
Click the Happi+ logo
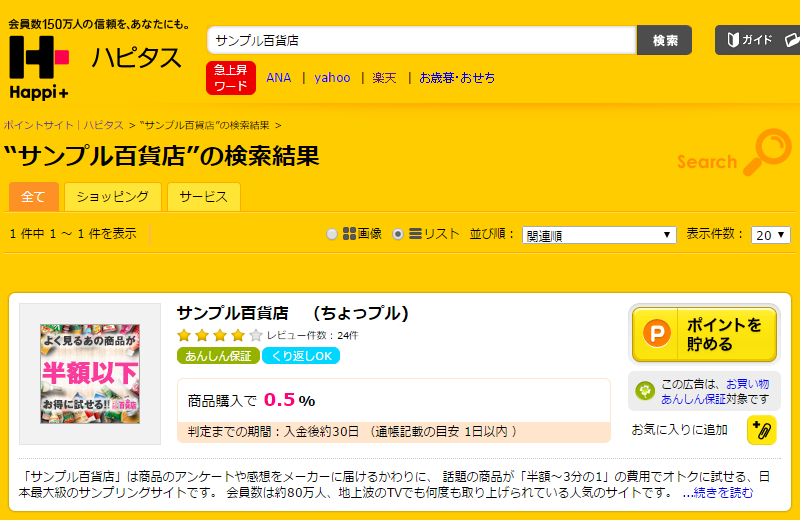tap(39, 67)
